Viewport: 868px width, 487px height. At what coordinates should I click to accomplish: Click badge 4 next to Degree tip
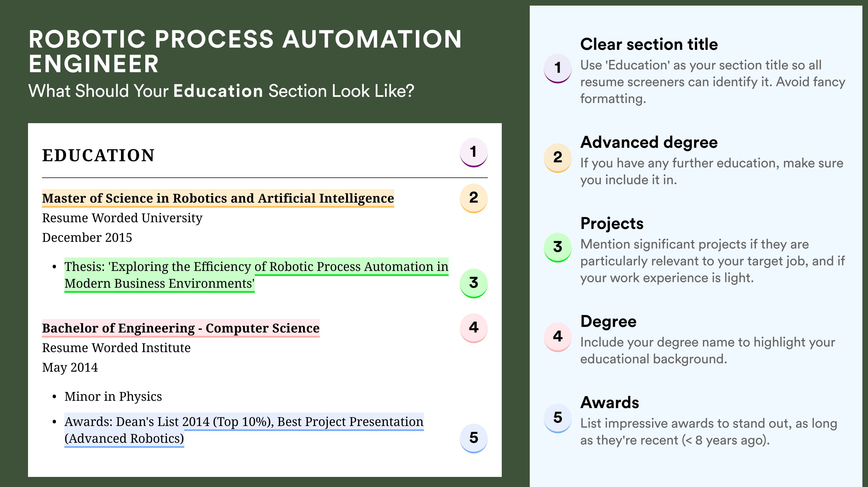(557, 337)
